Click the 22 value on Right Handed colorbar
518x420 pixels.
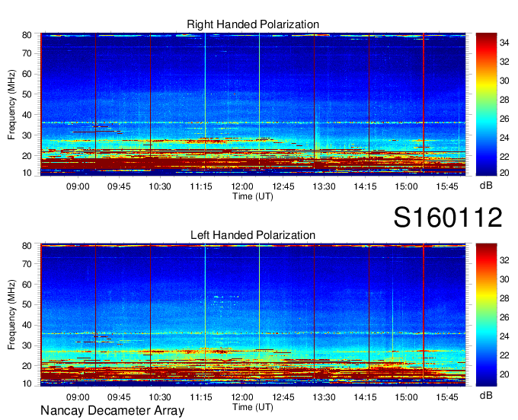pyautogui.click(x=504, y=157)
